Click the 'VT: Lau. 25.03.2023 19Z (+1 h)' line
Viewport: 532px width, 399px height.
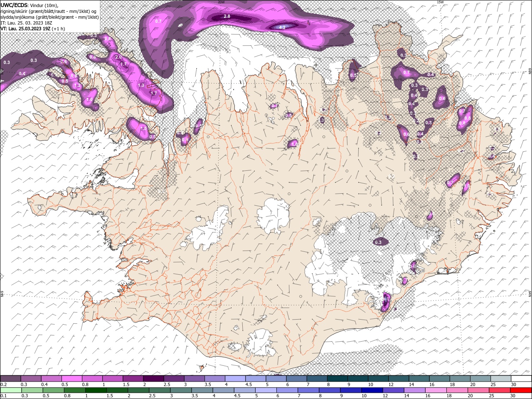pyautogui.click(x=32, y=29)
